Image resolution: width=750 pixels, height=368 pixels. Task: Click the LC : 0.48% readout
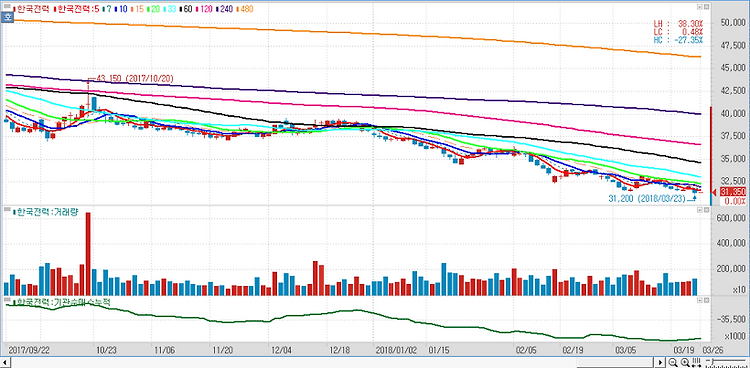pos(678,32)
